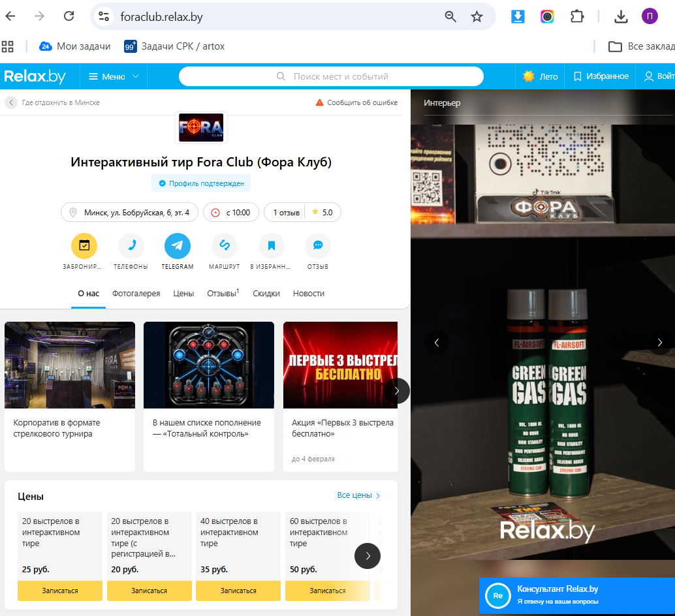
Task: Click Сообщить об ошибке
Action: tap(356, 102)
